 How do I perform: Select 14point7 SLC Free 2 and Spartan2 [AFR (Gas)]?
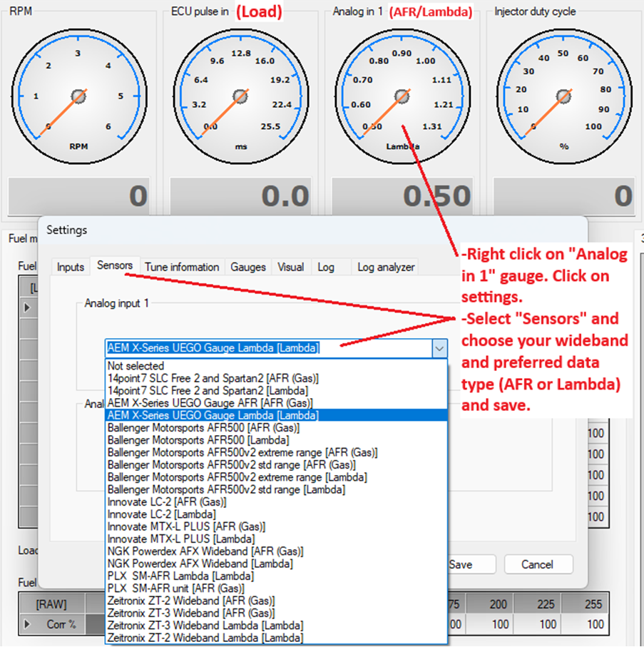click(277, 378)
